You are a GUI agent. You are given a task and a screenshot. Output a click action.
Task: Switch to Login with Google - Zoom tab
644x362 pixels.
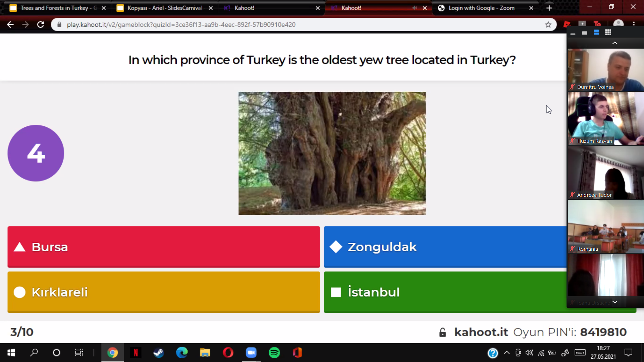pos(481,8)
